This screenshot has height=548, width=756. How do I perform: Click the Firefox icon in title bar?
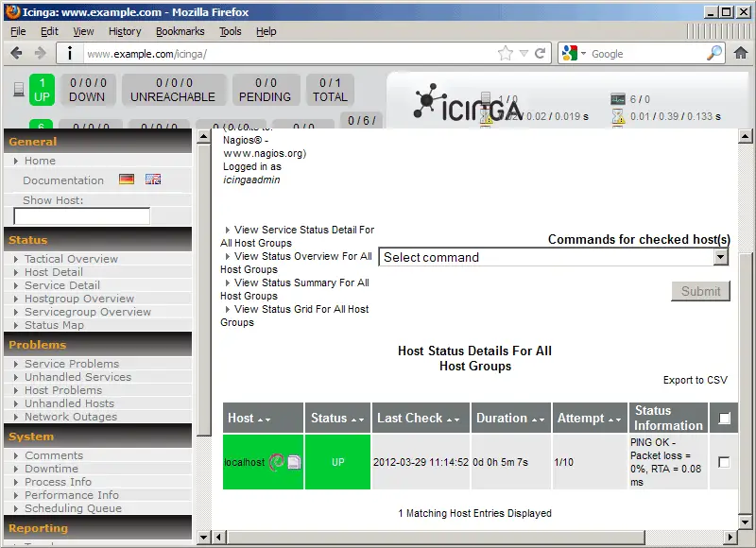12,12
